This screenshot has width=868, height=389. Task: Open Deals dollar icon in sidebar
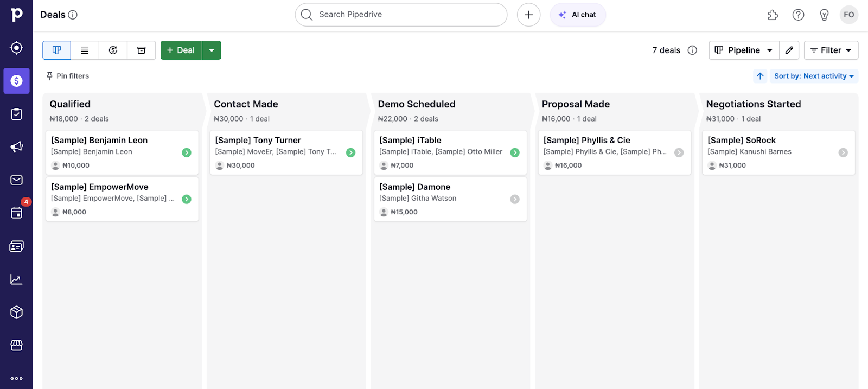(x=16, y=81)
